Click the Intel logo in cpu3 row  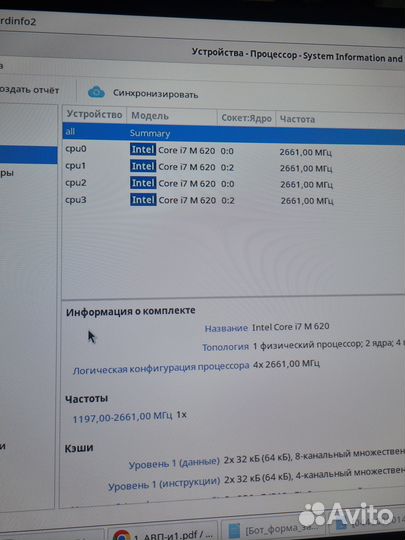click(x=143, y=200)
